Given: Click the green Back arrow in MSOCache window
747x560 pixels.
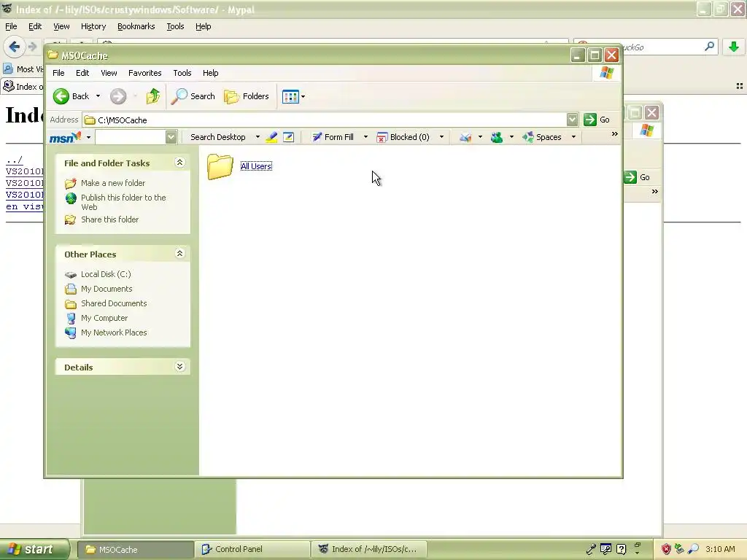Looking at the screenshot, I should 61,96.
